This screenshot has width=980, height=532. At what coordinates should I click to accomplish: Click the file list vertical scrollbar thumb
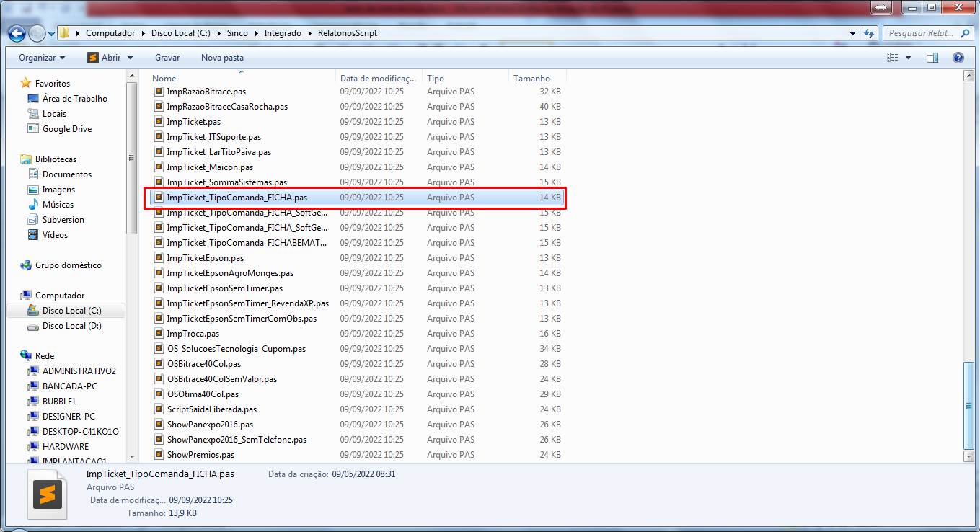point(968,406)
